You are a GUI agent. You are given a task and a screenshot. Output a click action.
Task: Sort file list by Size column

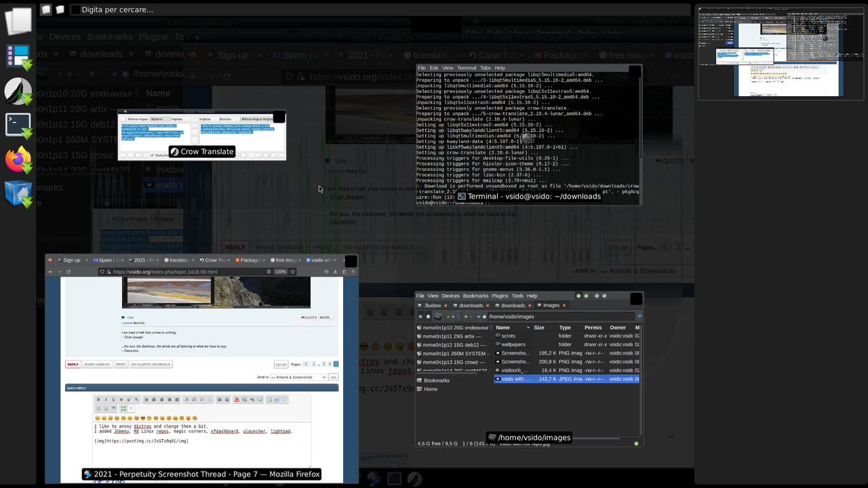point(538,327)
